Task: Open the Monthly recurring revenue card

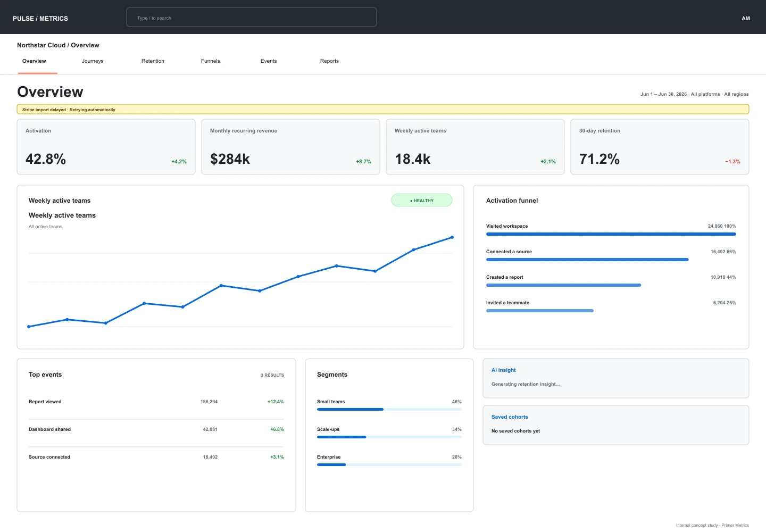Action: [x=290, y=147]
